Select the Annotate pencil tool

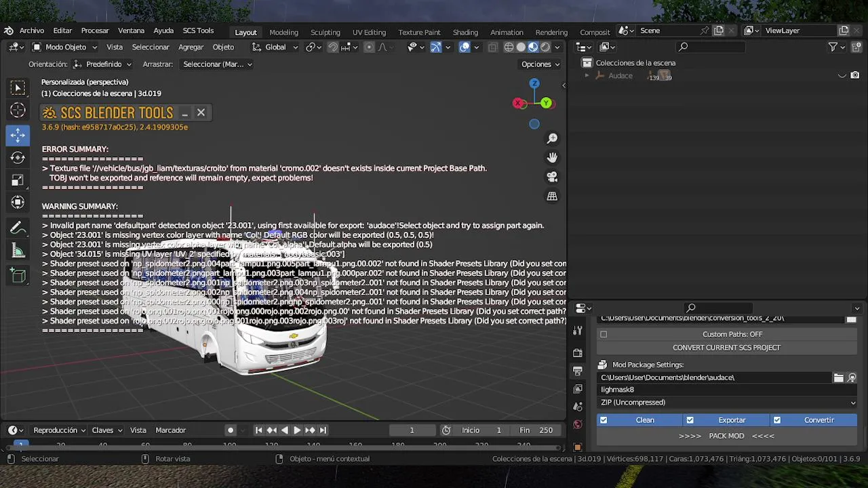coord(18,228)
